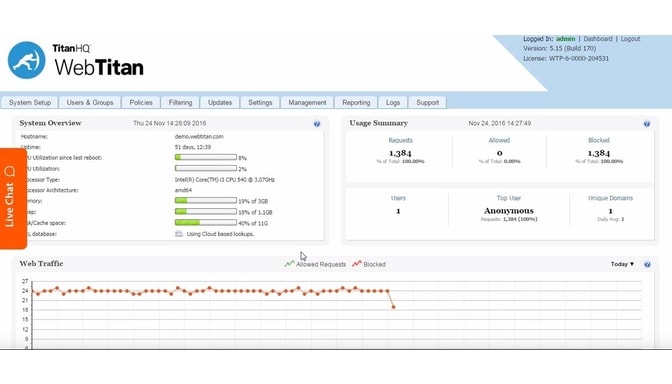This screenshot has height=384, width=672.
Task: Click the Usage Summary help icon
Action: [x=647, y=124]
